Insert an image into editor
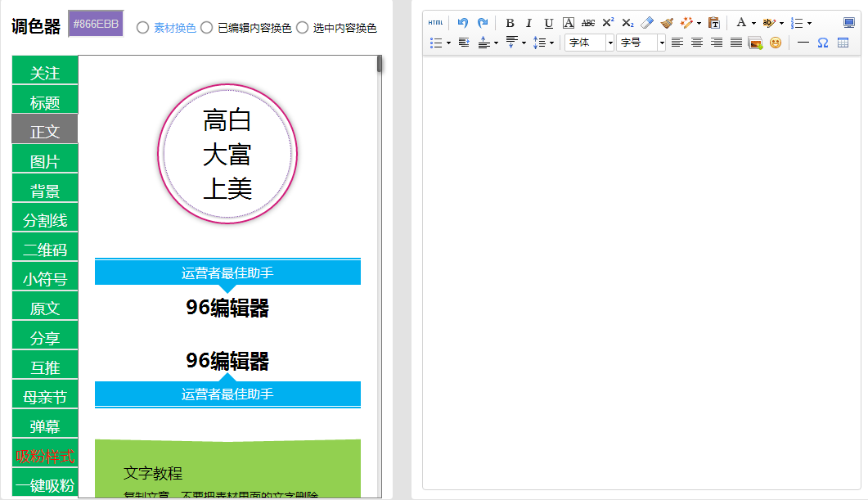The height and width of the screenshot is (500, 868). coord(755,43)
